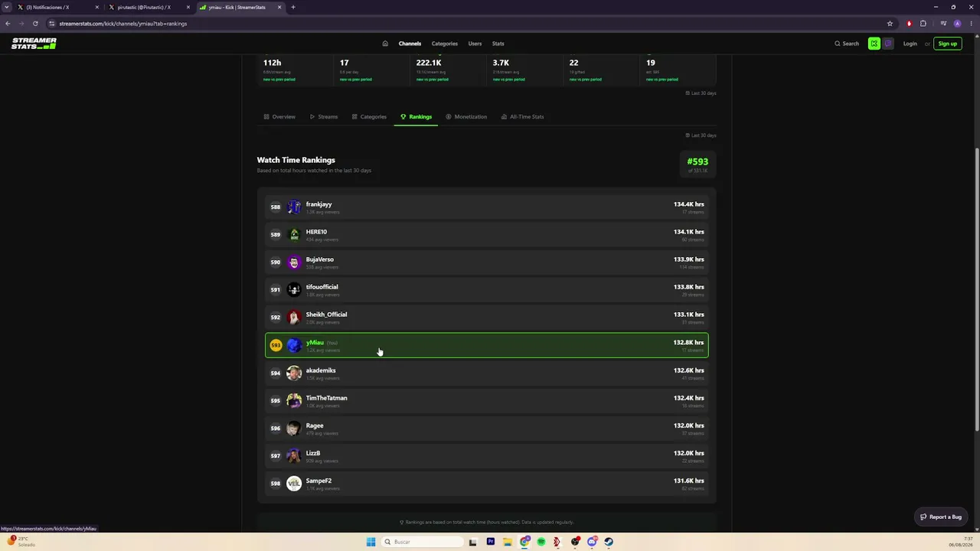Select the Twitch platform icon
Viewport: 980px width, 551px height.
pyautogui.click(x=888, y=44)
